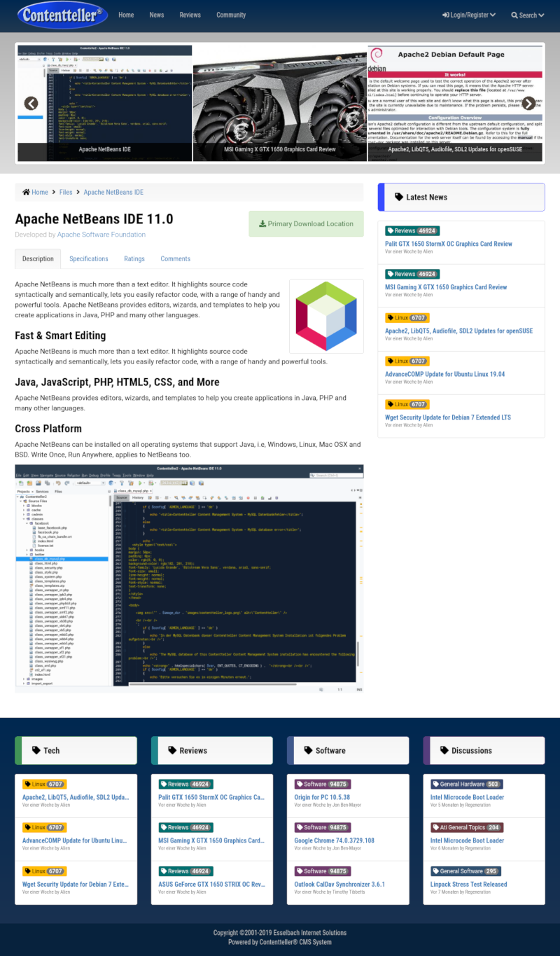Click the Contentteller logo

click(63, 13)
